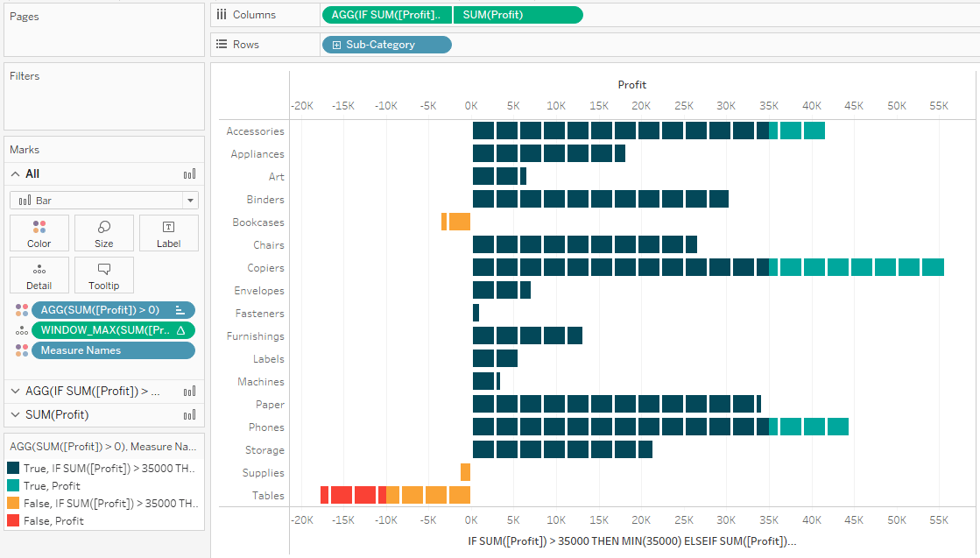Click the red 'False, Profit' legend swatch

12,521
